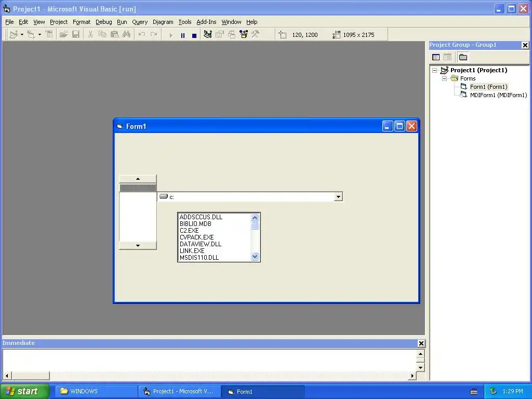Click the Object Browser toolbar icon
Screen dimensions: 532x399
coord(244,35)
